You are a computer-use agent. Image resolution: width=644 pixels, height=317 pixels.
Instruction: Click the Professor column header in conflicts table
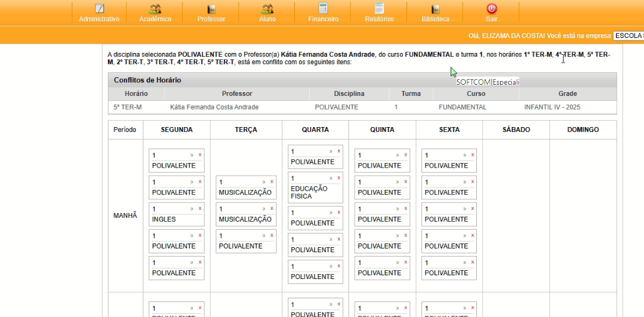pos(237,93)
